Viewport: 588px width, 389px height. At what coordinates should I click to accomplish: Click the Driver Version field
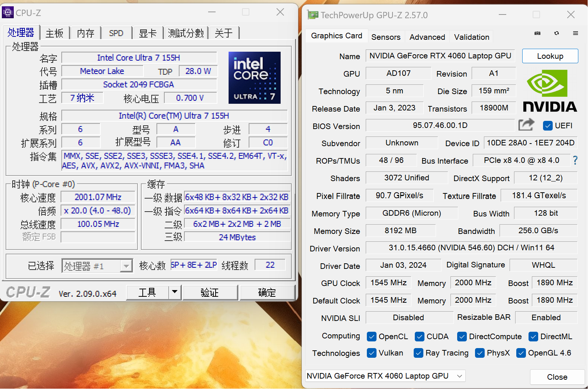471,248
